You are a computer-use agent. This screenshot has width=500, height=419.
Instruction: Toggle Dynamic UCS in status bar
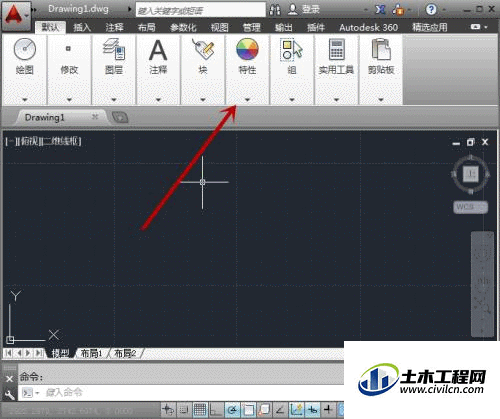(296, 409)
